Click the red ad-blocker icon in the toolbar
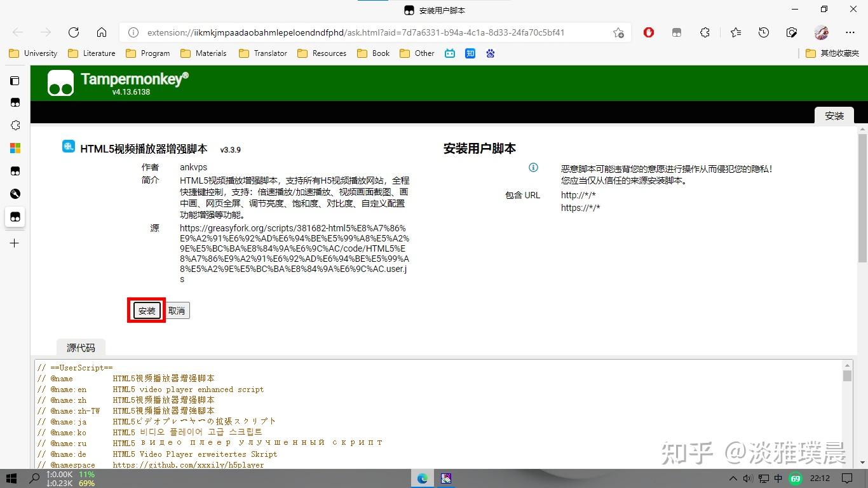Image resolution: width=868 pixels, height=488 pixels. click(649, 32)
